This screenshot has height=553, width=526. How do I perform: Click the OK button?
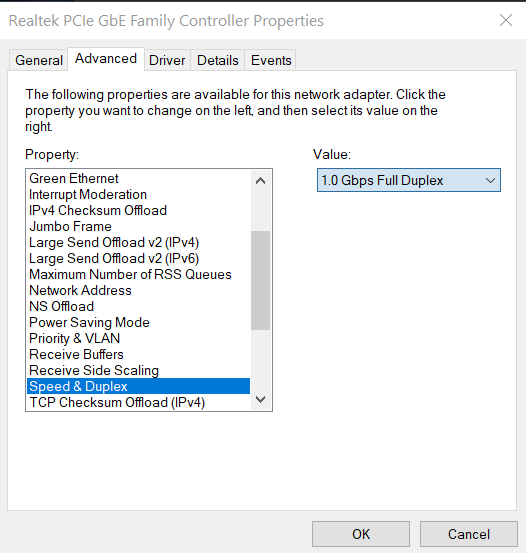361,534
